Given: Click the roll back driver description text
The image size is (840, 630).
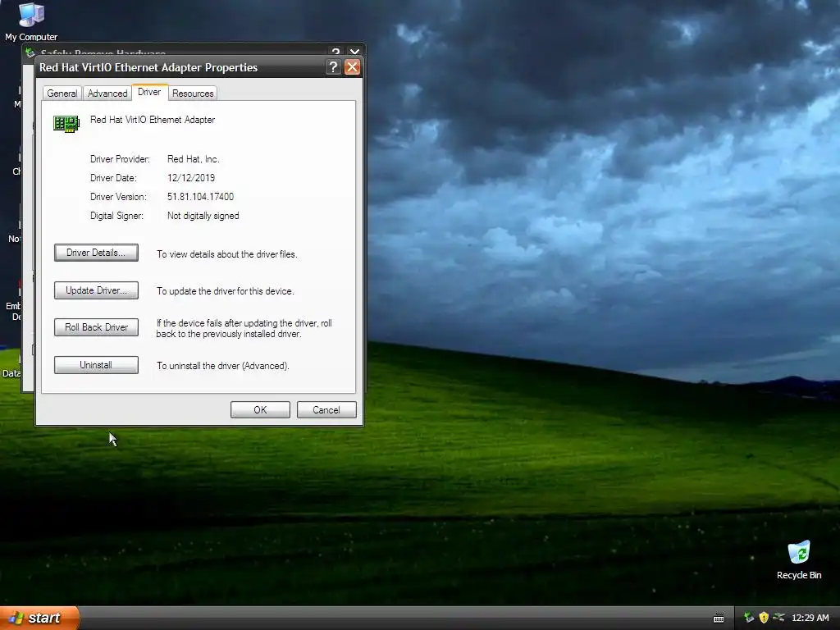Looking at the screenshot, I should pyautogui.click(x=244, y=328).
